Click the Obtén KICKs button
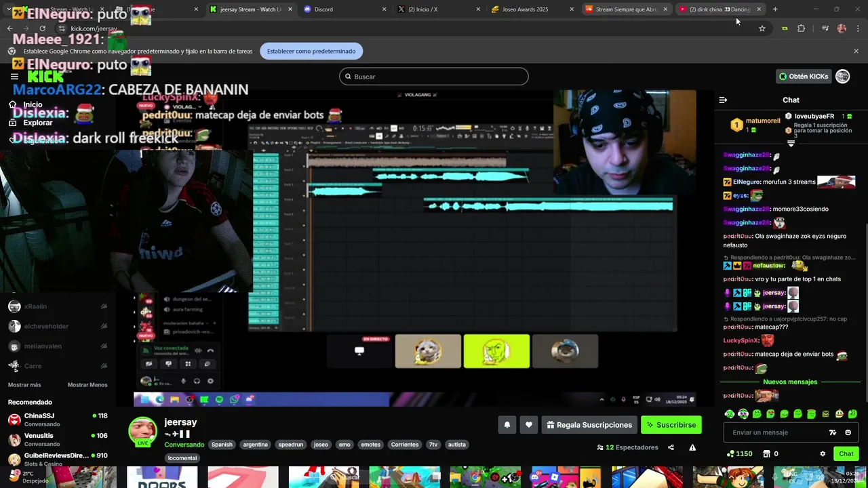The image size is (868, 488). 804,77
